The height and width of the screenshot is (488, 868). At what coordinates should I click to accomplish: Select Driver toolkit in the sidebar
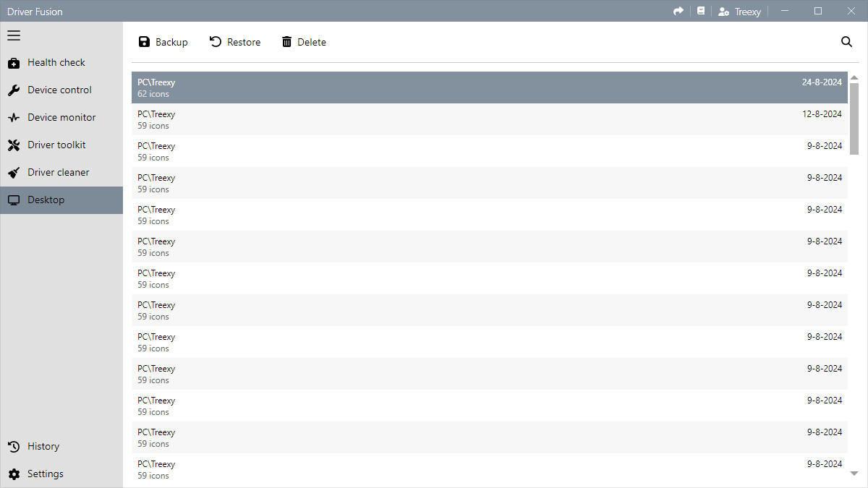(x=61, y=145)
